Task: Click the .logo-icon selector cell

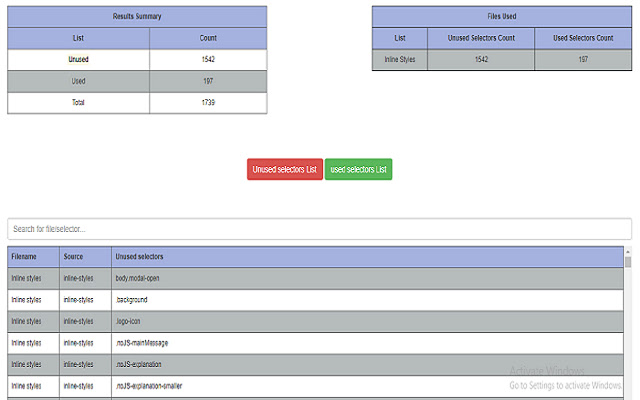Action: click(x=367, y=322)
